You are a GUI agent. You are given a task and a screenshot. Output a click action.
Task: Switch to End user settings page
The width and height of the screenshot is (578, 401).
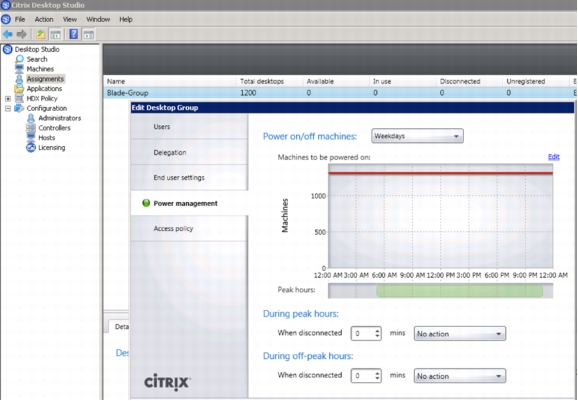click(189, 177)
